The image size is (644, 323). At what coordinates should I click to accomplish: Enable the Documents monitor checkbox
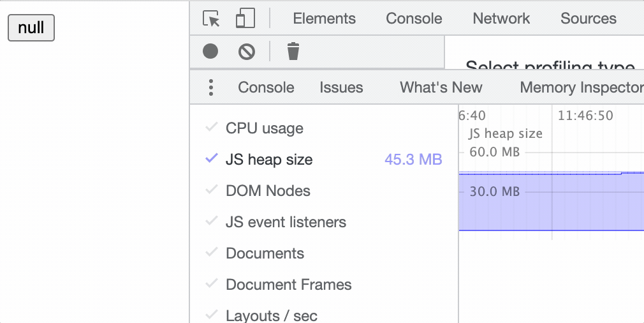pyautogui.click(x=212, y=253)
